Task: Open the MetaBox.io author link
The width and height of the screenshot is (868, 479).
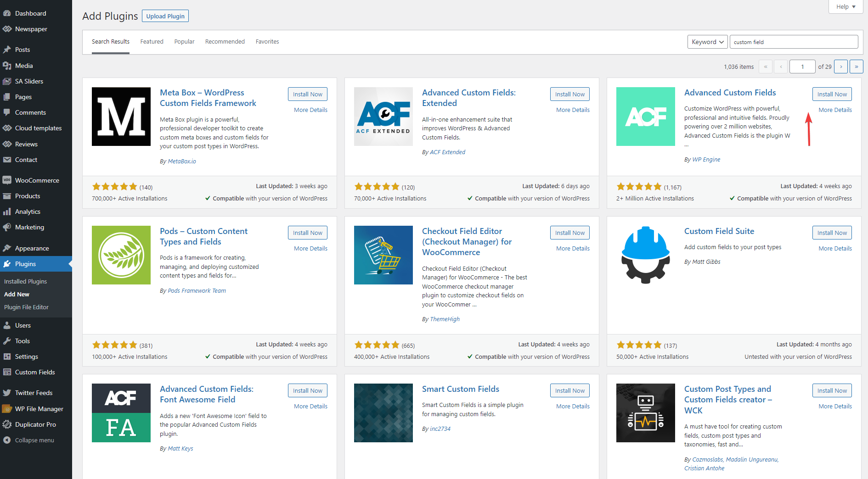Action: [182, 161]
